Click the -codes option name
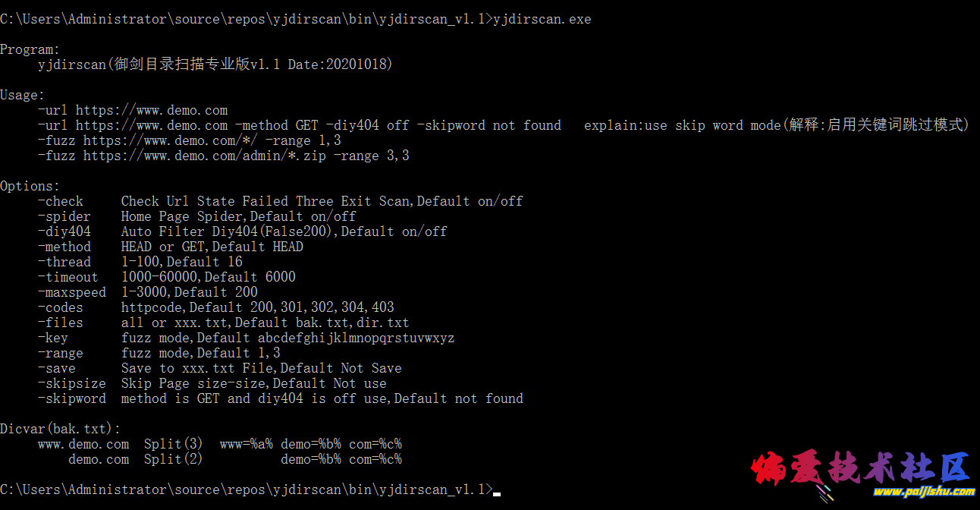This screenshot has height=510, width=980. [61, 307]
